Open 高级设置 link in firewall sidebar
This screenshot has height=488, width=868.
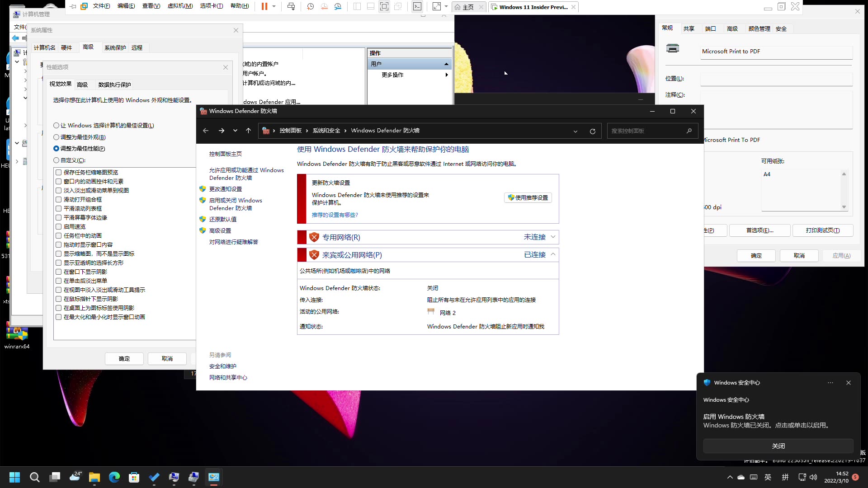tap(220, 231)
